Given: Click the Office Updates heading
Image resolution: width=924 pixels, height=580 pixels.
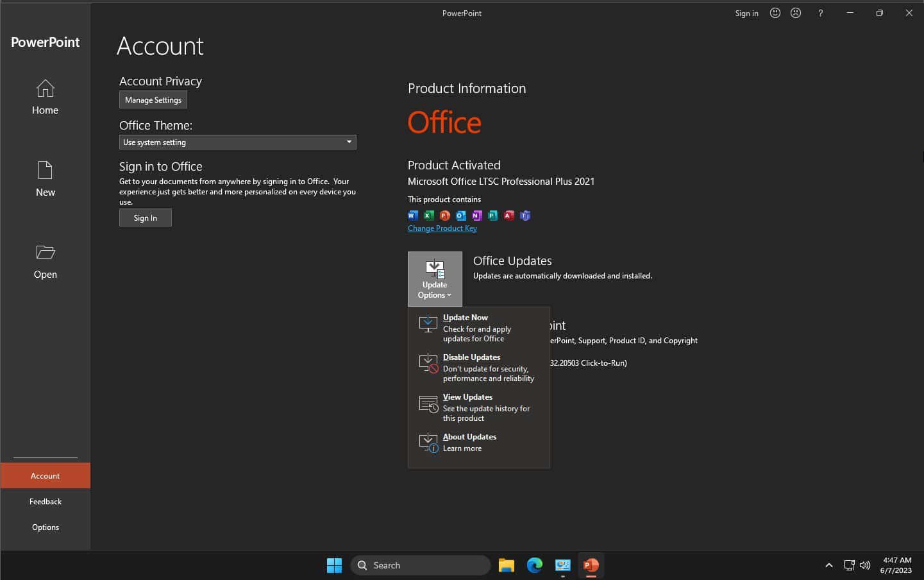Looking at the screenshot, I should [512, 261].
